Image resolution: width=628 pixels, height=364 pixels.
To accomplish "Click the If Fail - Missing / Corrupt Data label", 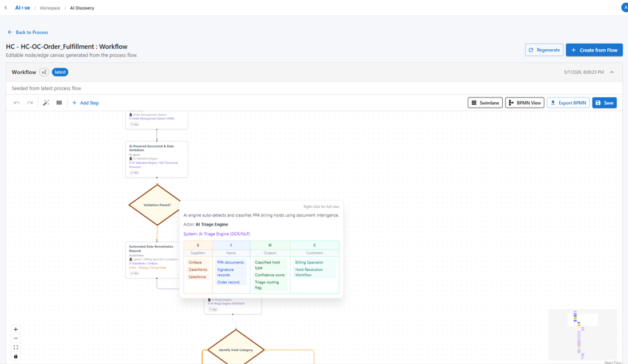I will pyautogui.click(x=148, y=267).
